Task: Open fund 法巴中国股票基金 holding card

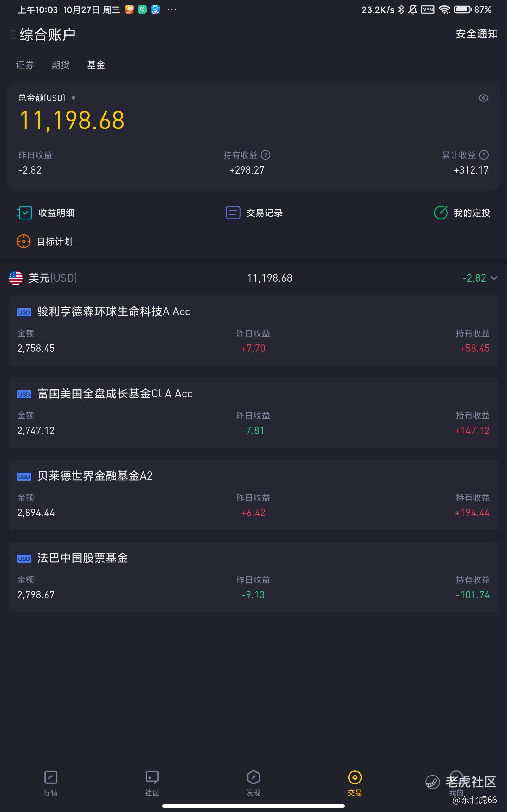Action: pos(253,577)
